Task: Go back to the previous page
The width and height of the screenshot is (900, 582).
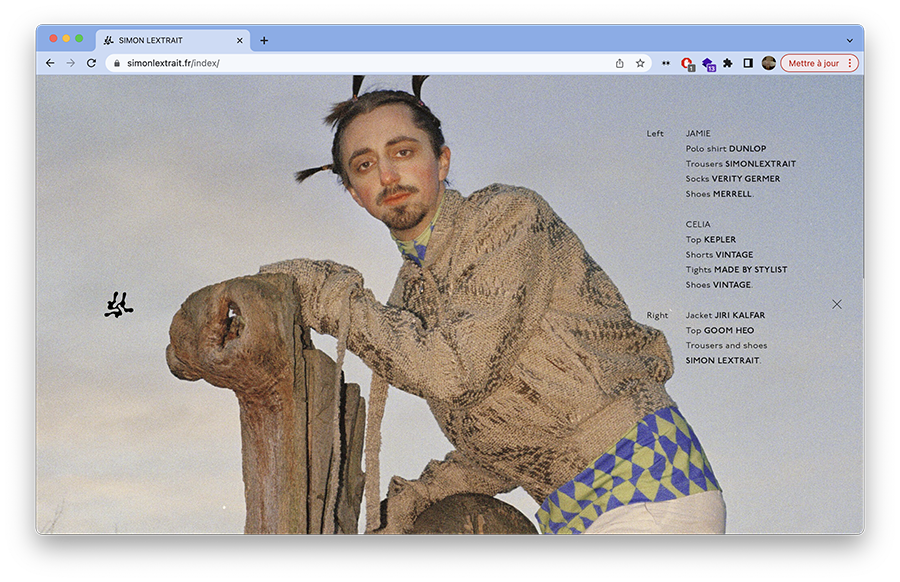Action: coord(50,63)
